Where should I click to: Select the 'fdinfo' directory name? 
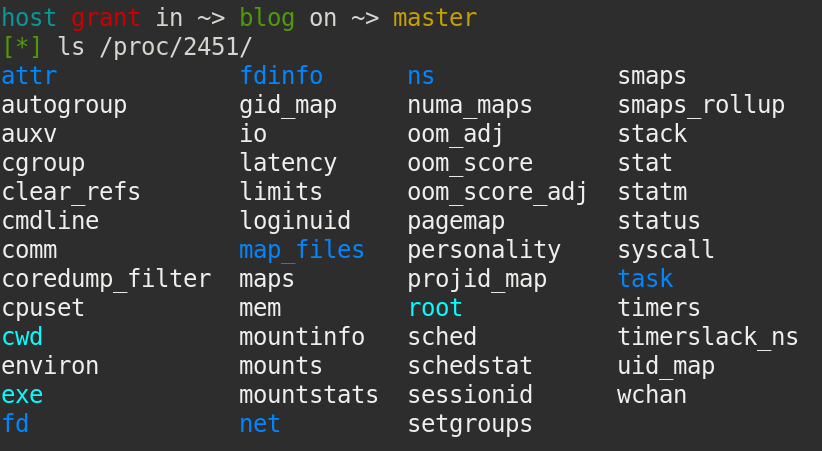click(x=281, y=76)
